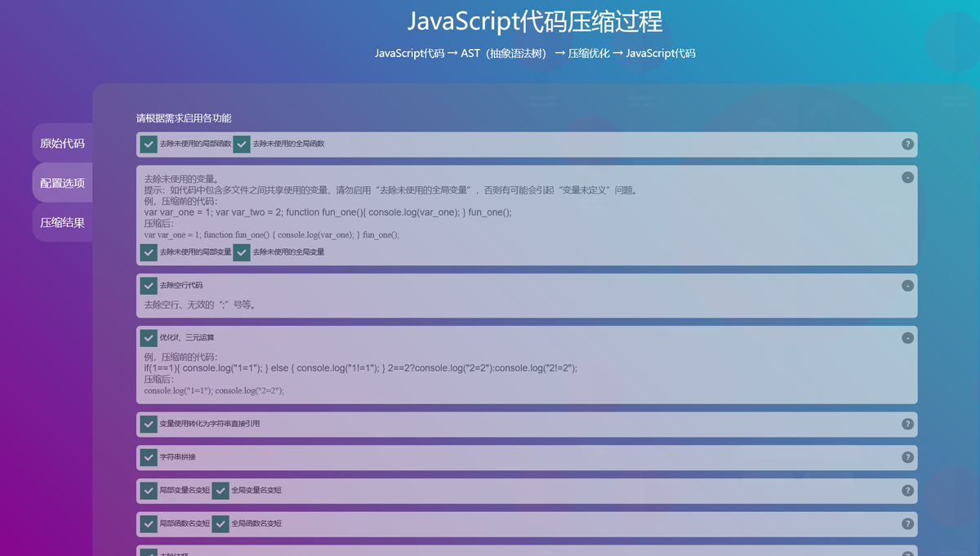Viewport: 980px width, 556px height.
Task: Open help for 变量使用转化为字符串直接引用
Action: 906,424
